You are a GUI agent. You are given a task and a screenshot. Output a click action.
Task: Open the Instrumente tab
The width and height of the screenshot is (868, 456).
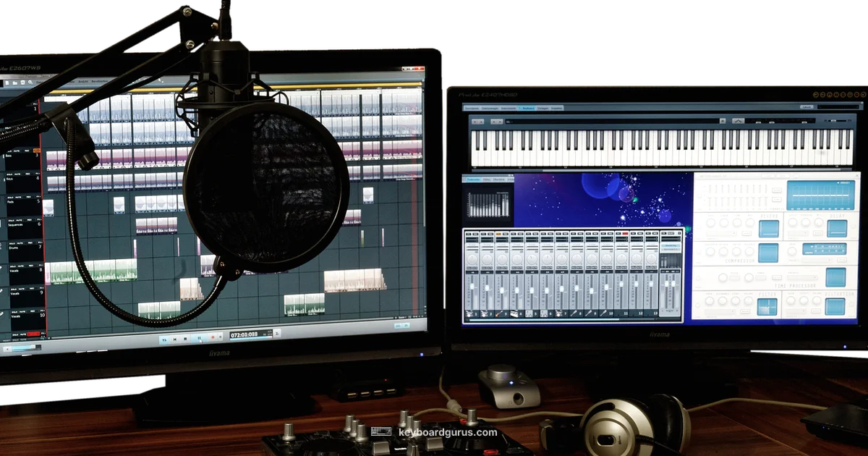coord(508,108)
